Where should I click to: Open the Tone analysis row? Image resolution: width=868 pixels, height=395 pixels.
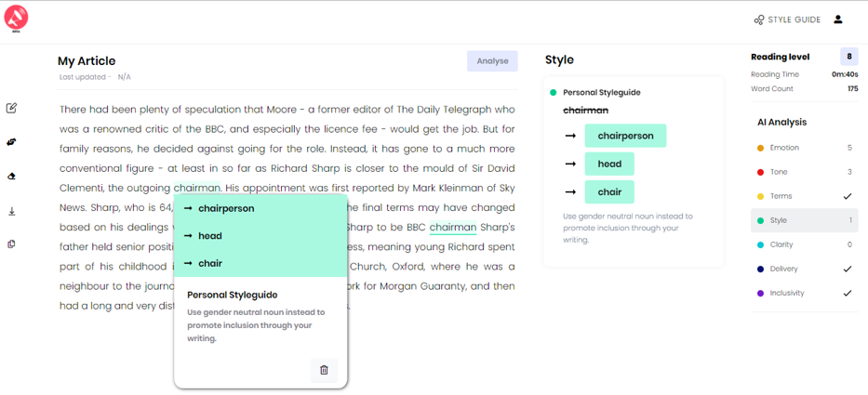pyautogui.click(x=805, y=172)
